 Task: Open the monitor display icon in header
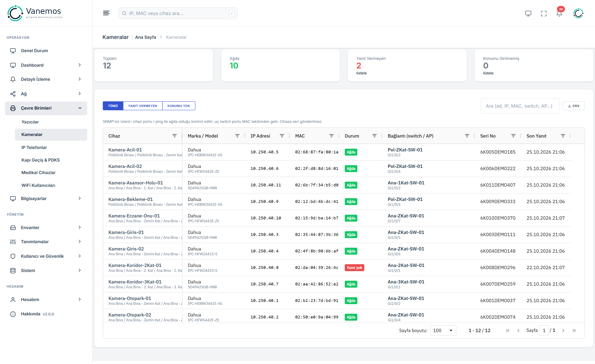pyautogui.click(x=528, y=13)
